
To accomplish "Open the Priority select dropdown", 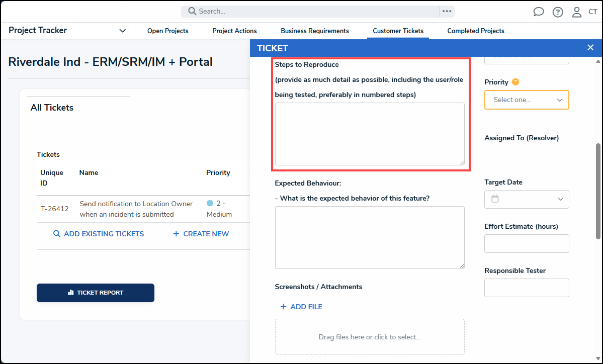I will coord(527,100).
